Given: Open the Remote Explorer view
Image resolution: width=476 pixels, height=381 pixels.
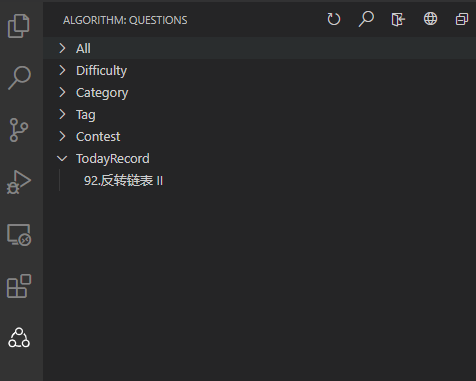Looking at the screenshot, I should pos(19,235).
